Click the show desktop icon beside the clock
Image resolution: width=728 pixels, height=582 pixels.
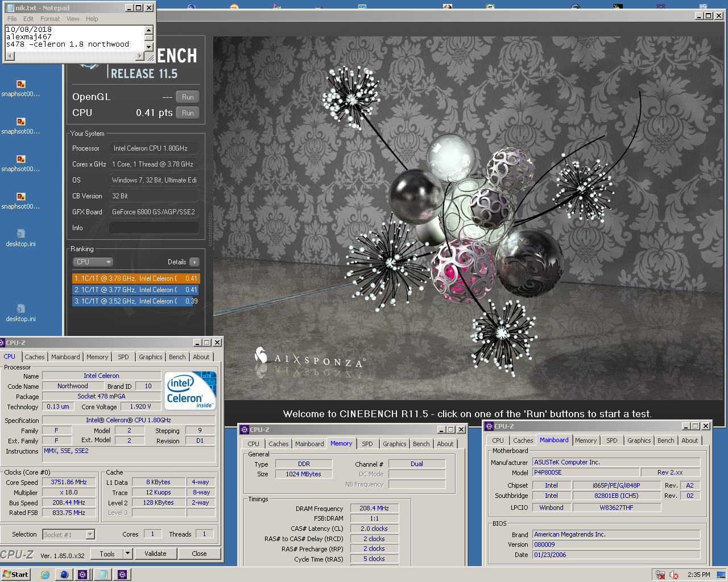pyautogui.click(x=720, y=575)
